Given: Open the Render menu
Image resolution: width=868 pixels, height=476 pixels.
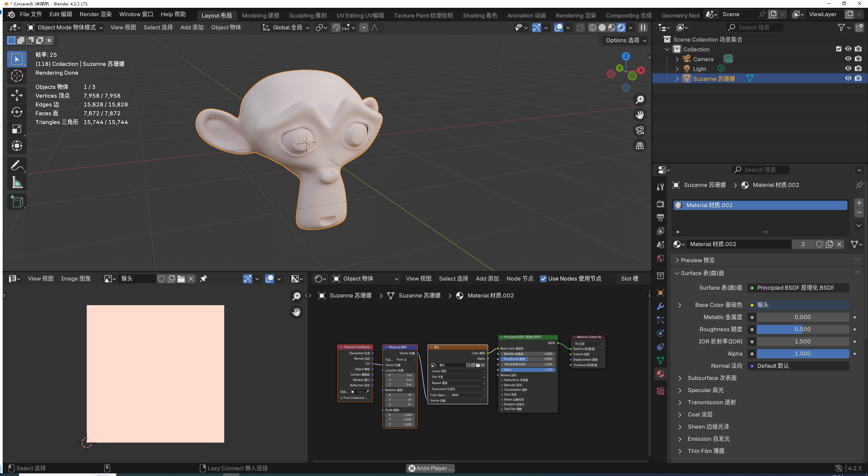Looking at the screenshot, I should coord(96,14).
